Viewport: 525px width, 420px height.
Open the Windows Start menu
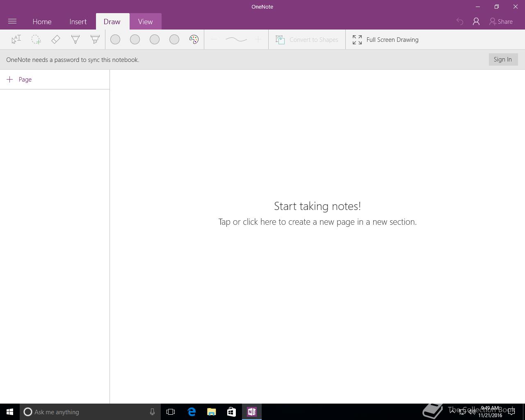10,412
